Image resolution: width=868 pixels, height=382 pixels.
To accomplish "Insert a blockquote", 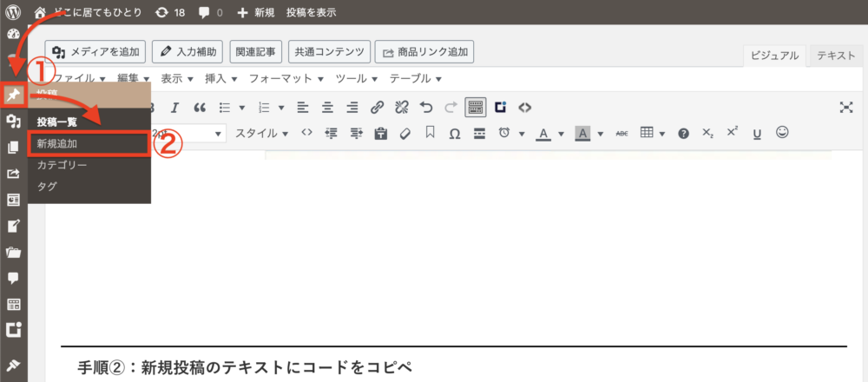I will 201,108.
